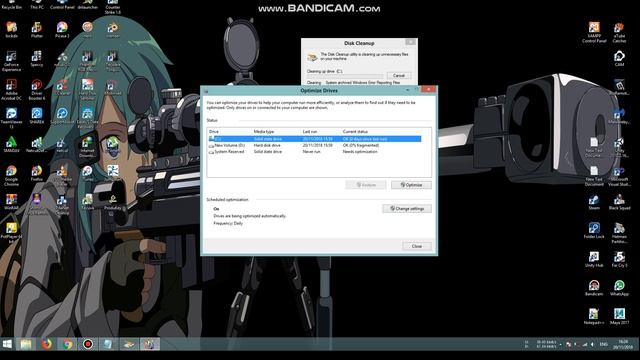This screenshot has height=360, width=640.
Task: Open the aTube Catcher shortcut
Action: click(619, 32)
